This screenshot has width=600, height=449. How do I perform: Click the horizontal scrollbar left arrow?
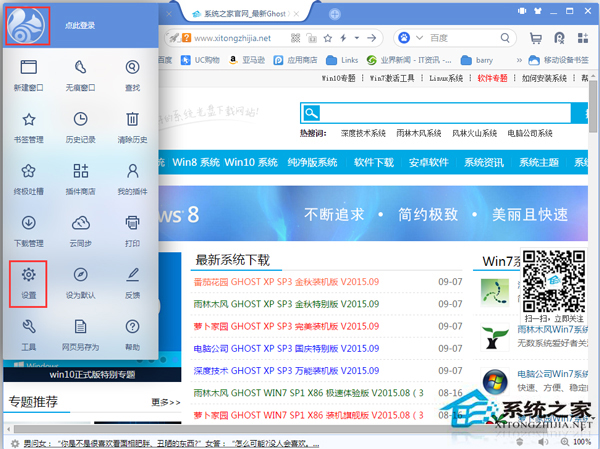(x=8, y=429)
